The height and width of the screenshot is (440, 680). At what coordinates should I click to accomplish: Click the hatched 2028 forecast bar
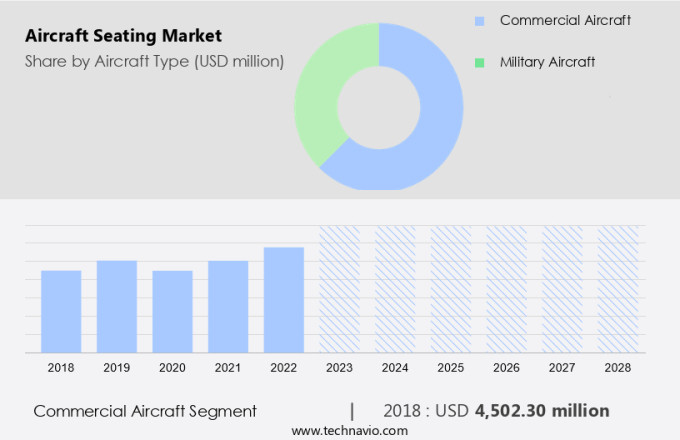[x=617, y=289]
